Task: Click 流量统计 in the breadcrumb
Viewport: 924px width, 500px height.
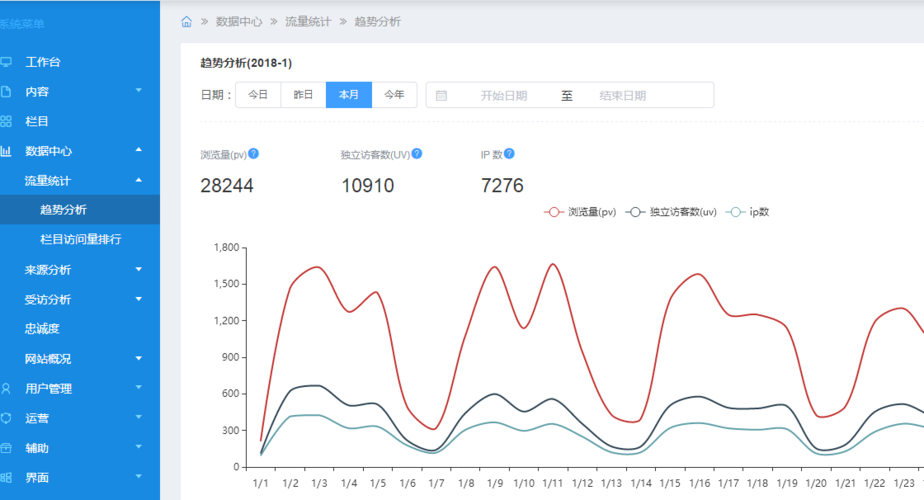Action: pyautogui.click(x=308, y=22)
